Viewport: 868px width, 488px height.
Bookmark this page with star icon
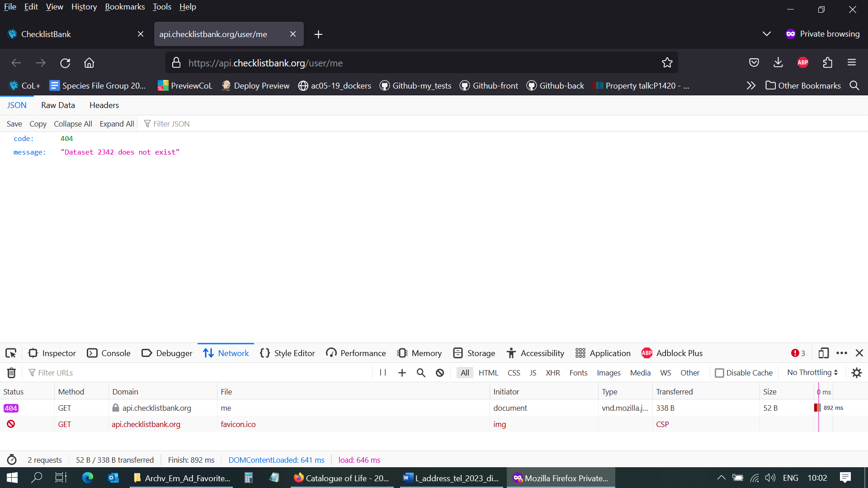pyautogui.click(x=667, y=63)
